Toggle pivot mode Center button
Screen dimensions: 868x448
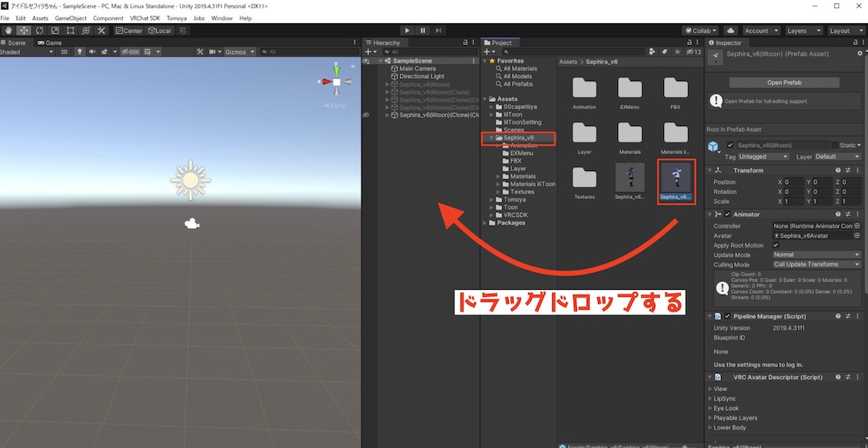(x=129, y=31)
